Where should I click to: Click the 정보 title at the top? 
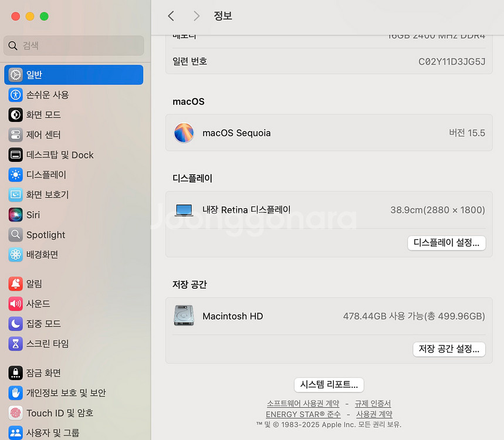point(223,16)
